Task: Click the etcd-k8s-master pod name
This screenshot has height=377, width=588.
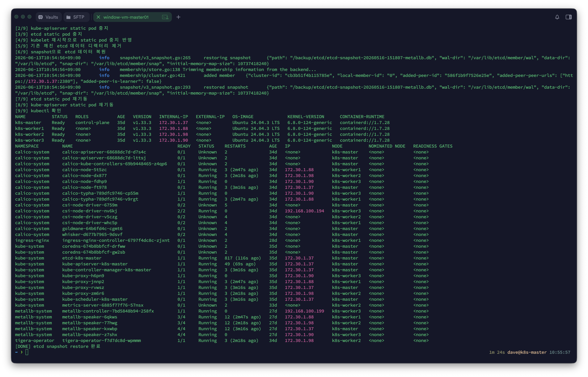Action: click(82, 258)
